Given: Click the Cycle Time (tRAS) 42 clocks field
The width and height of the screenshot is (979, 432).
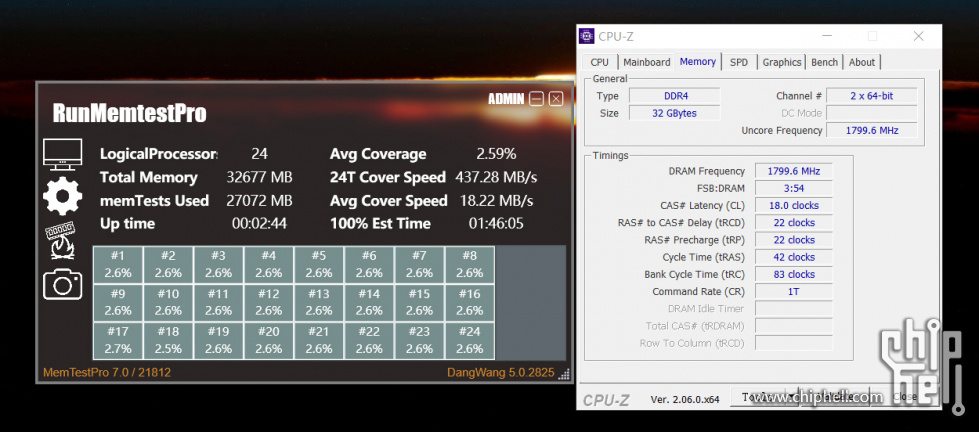Looking at the screenshot, I should (794, 257).
